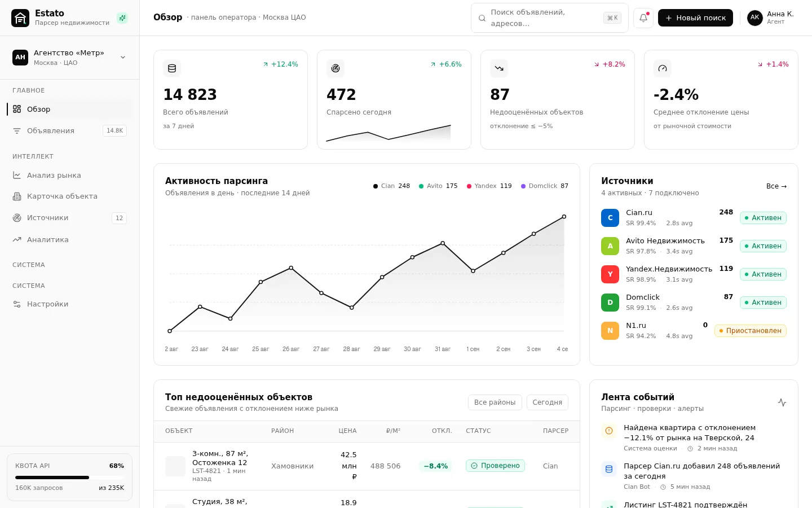The height and width of the screenshot is (508, 812).
Task: Click the Estato house logo icon
Action: click(x=20, y=18)
